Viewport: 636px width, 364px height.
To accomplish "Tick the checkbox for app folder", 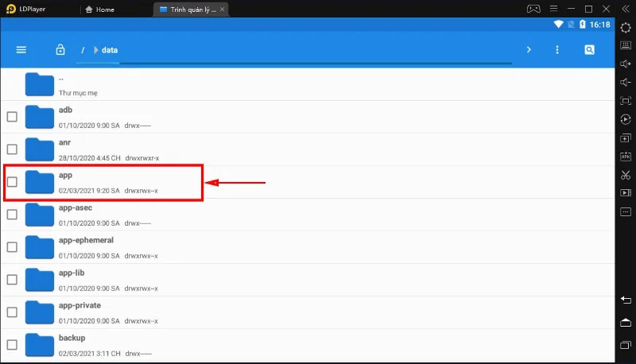I will tap(12, 182).
